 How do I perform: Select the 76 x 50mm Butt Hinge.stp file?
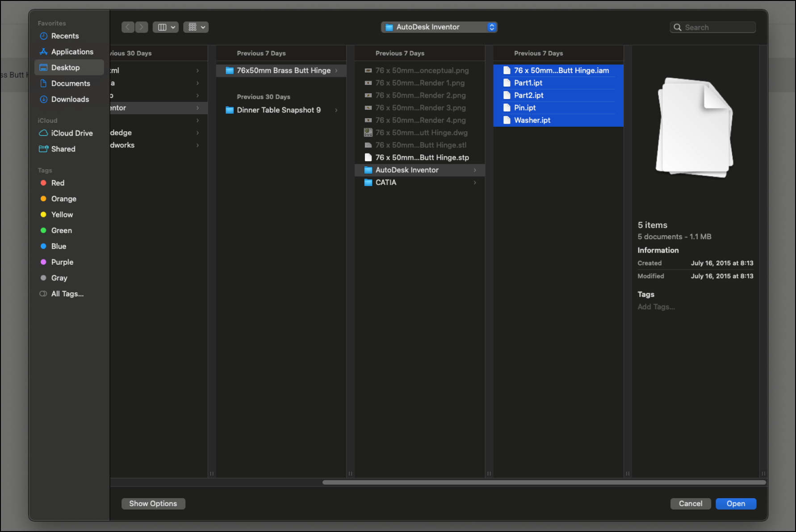click(x=422, y=158)
